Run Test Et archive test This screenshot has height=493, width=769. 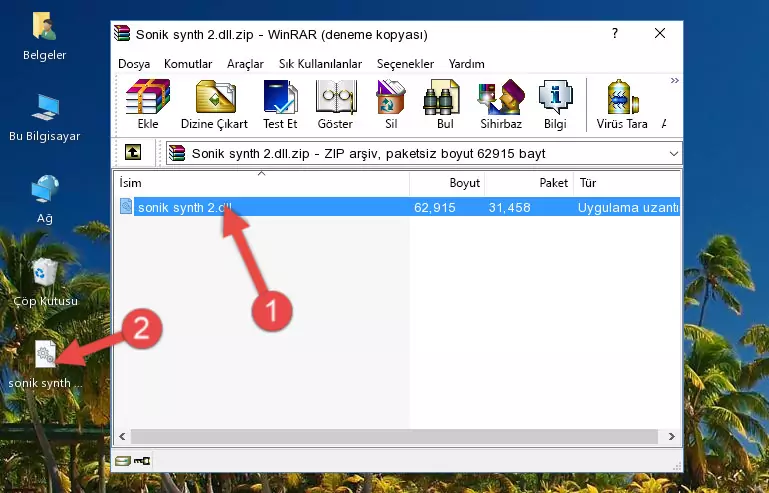(x=280, y=104)
